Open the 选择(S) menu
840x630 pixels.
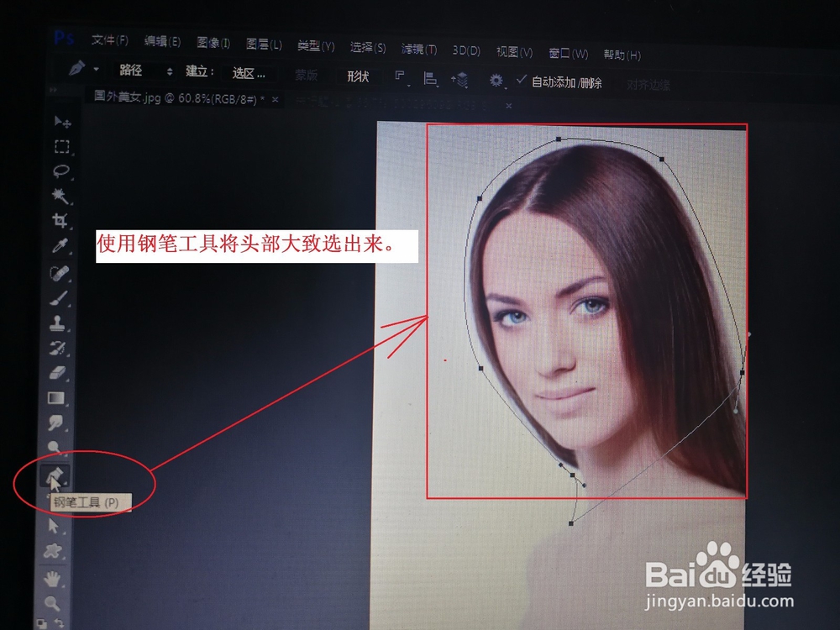[368, 48]
